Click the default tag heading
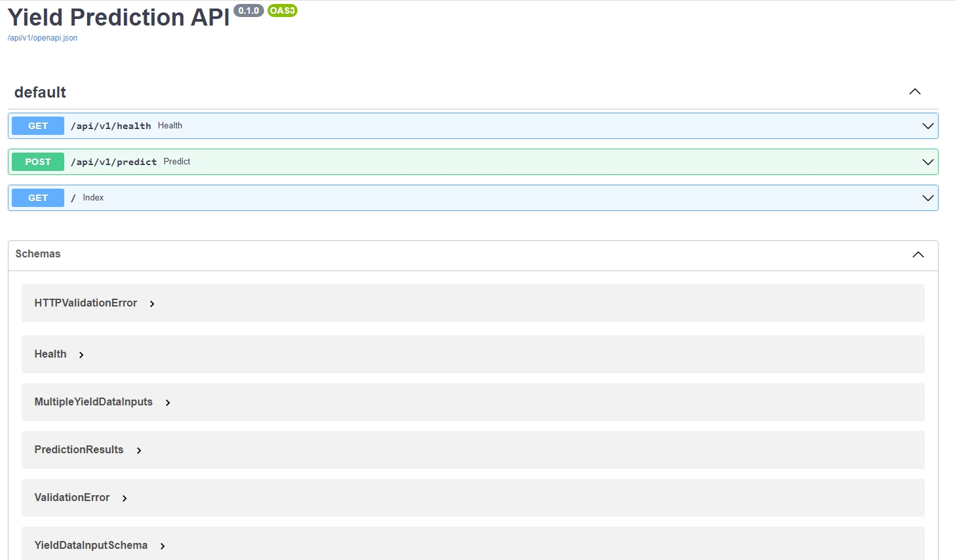The height and width of the screenshot is (560, 955). click(x=40, y=92)
